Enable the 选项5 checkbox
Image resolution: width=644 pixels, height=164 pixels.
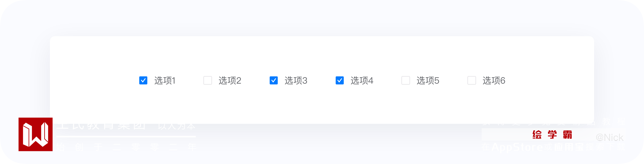pos(406,80)
